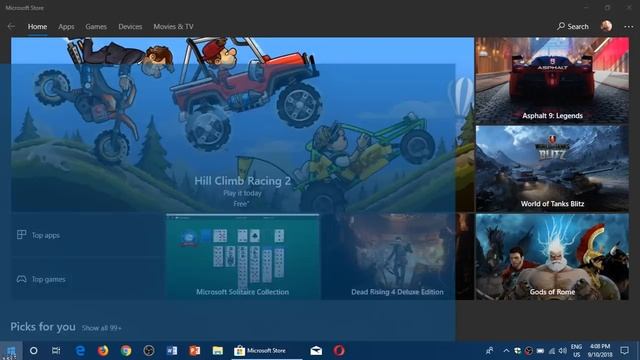Open the Top games link

pos(87,279)
